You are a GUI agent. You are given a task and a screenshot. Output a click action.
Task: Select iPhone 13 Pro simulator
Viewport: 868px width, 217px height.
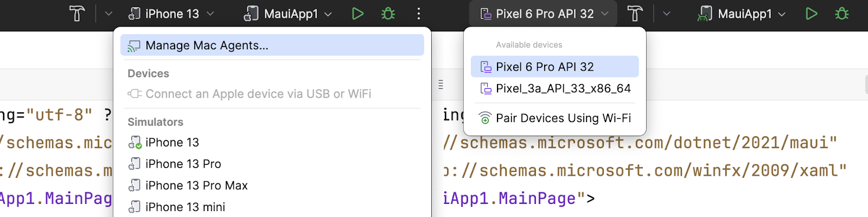(183, 164)
